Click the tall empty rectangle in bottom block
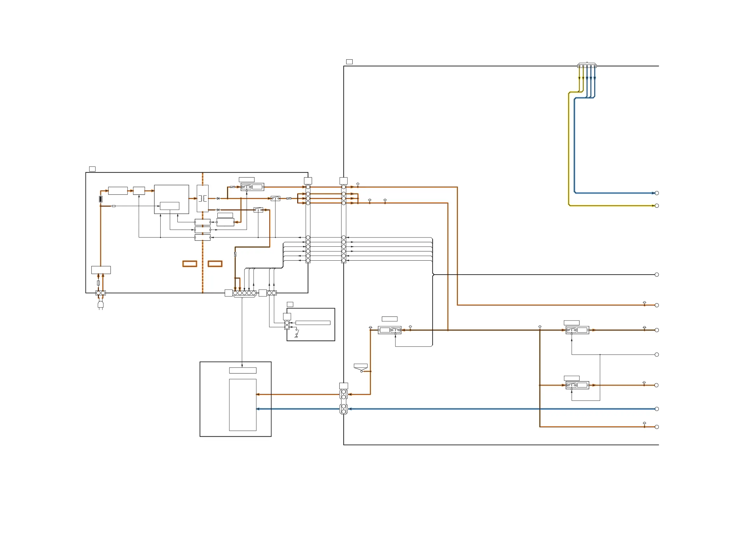 [x=243, y=405]
